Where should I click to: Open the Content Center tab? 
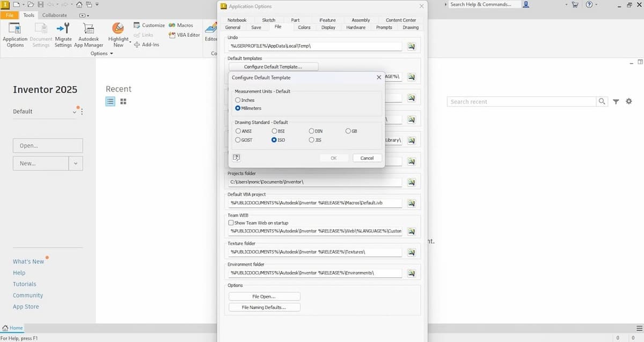pyautogui.click(x=401, y=20)
